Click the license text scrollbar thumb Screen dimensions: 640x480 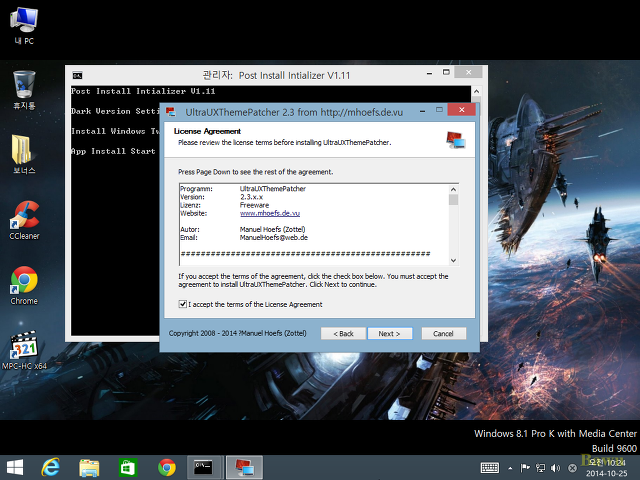[453, 199]
